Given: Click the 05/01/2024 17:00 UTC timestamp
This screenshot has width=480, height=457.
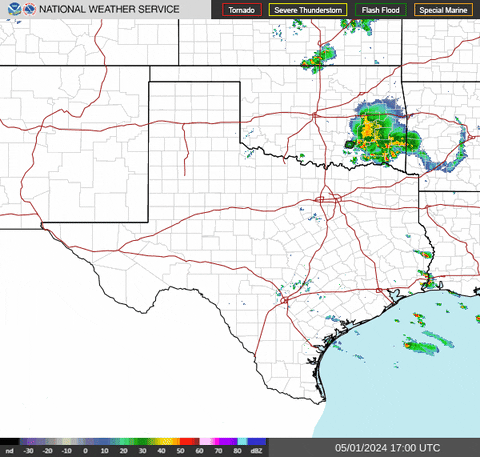Looking at the screenshot, I should [x=388, y=448].
